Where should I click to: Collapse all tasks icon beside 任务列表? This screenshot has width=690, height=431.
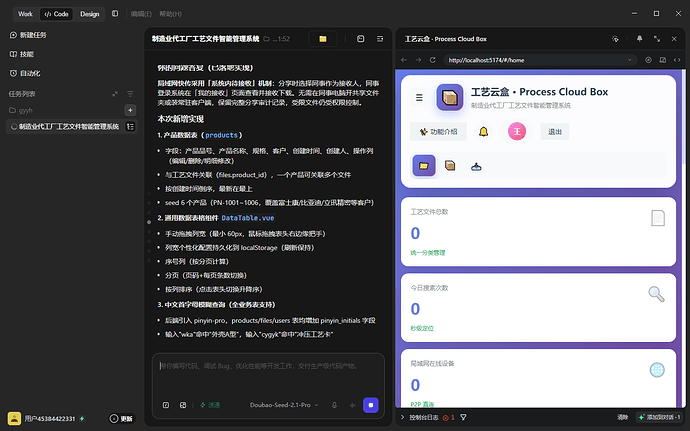pyautogui.click(x=115, y=94)
